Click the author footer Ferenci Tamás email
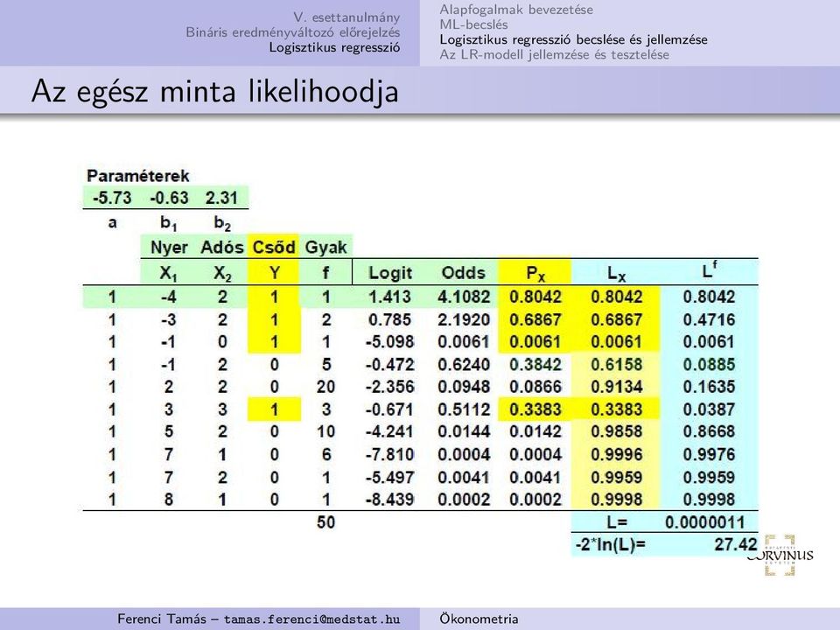This screenshot has height=630, width=840. [x=258, y=619]
